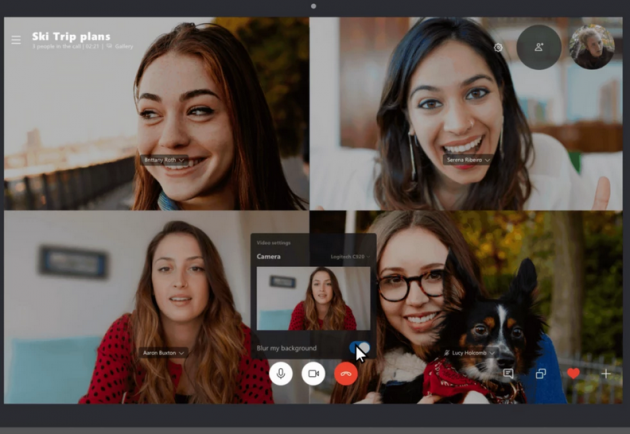This screenshot has width=630, height=434.
Task: Click the '02:21' call timer
Action: (92, 47)
